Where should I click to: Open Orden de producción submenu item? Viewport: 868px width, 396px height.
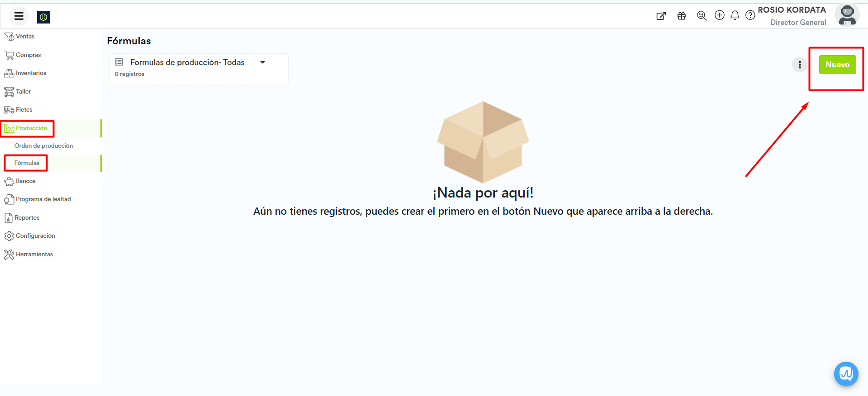43,146
